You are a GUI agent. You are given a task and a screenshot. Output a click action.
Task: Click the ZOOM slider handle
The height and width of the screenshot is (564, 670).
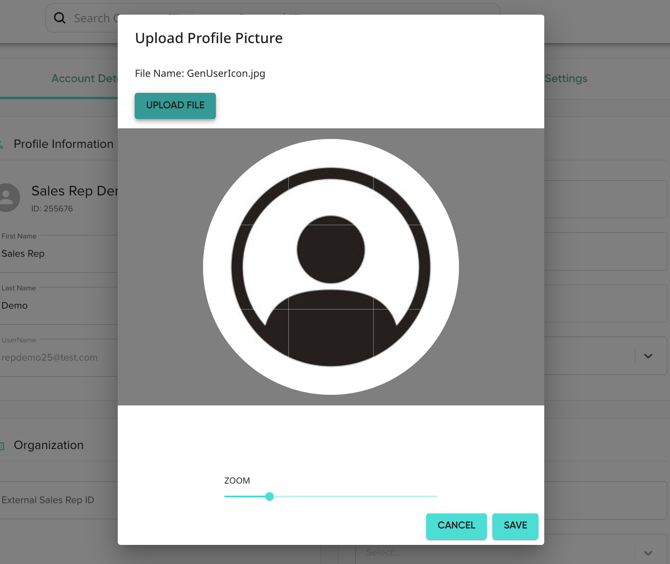point(269,496)
